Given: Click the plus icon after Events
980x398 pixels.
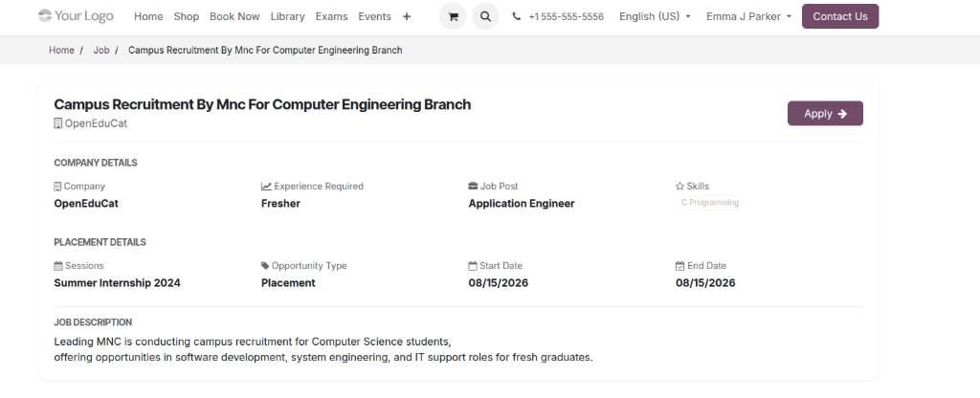Looking at the screenshot, I should 406,17.
